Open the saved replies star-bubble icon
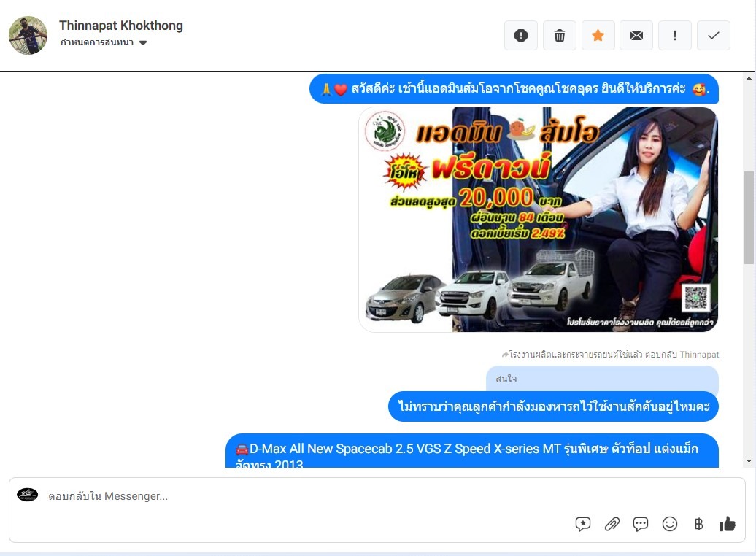 [x=583, y=524]
